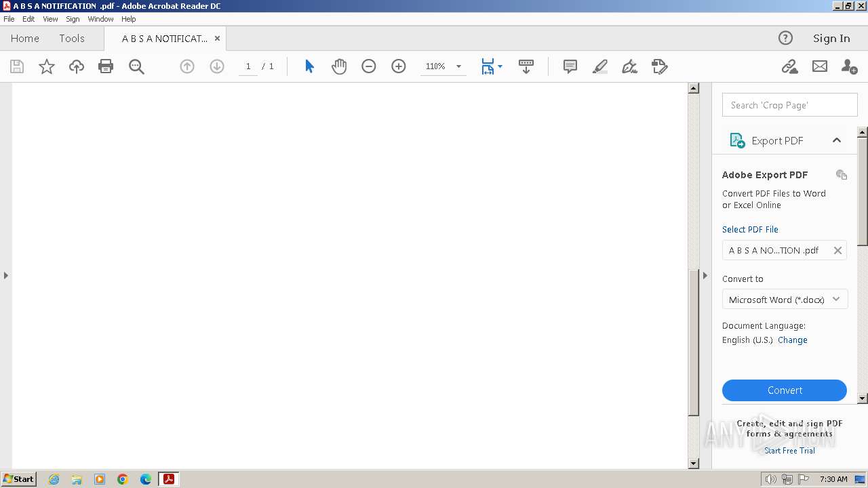Share a link to this file
Image resolution: width=868 pixels, height=488 pixels.
[789, 66]
